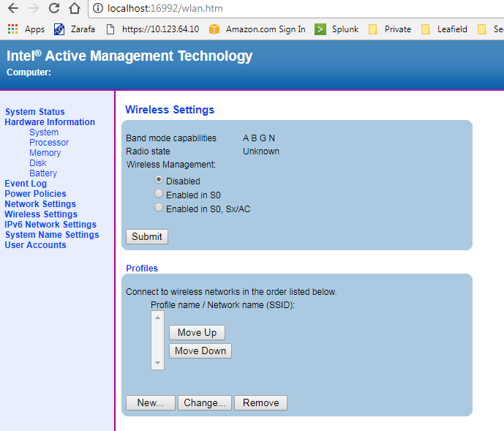Click the Profiles section heading
The height and width of the screenshot is (431, 504).
tap(142, 269)
